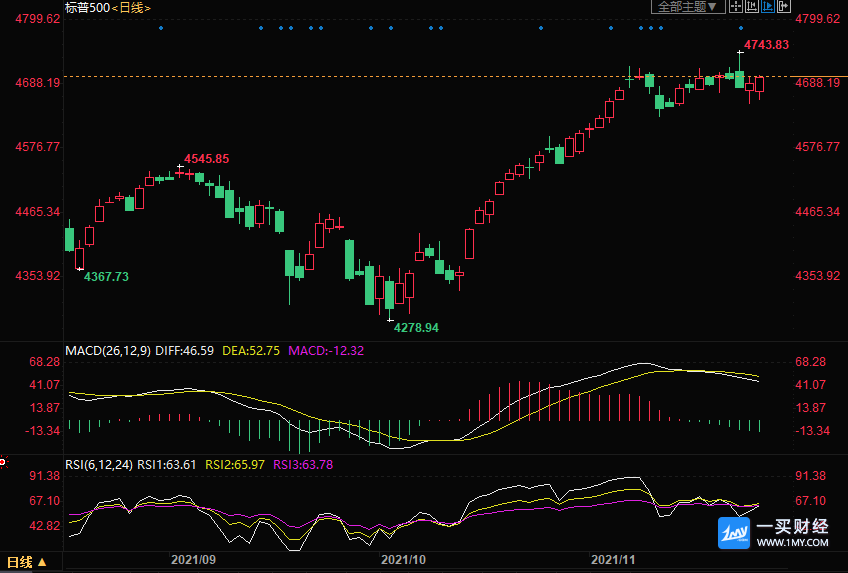Click the 4367.73 low price label

tap(107, 277)
